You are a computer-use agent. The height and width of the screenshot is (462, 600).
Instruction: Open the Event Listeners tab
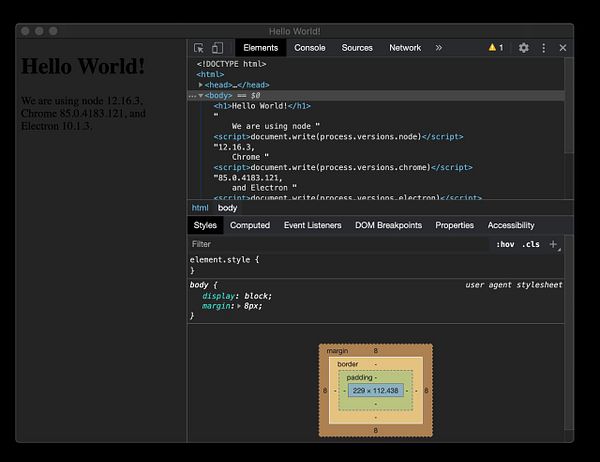[312, 225]
